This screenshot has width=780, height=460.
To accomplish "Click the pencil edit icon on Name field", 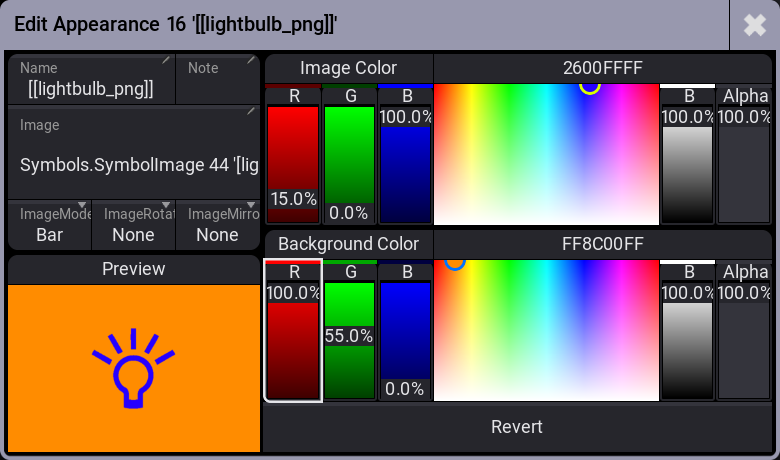I will pyautogui.click(x=166, y=60).
